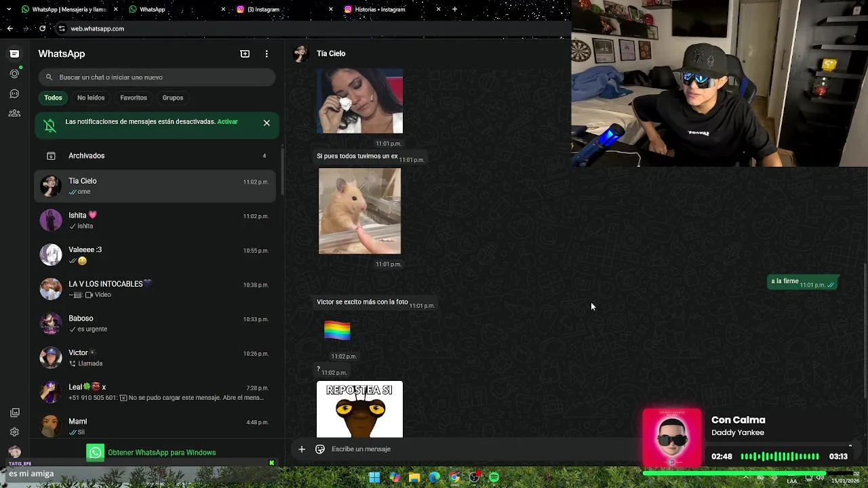Click Tía Cielo avatar in chat header
This screenshot has height=488, width=868.
(300, 54)
